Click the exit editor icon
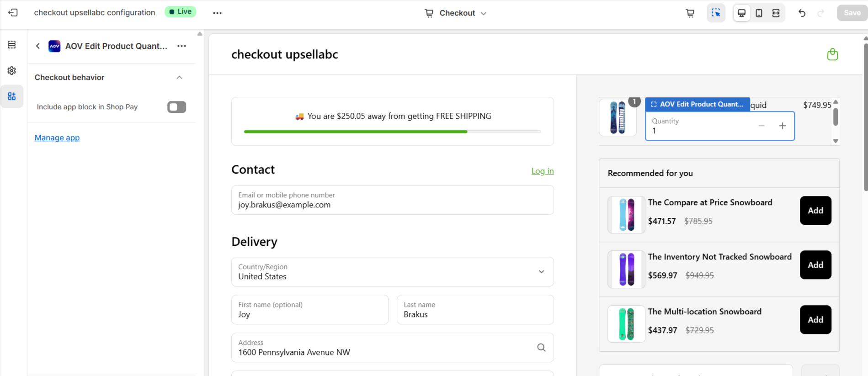The height and width of the screenshot is (376, 868). pyautogui.click(x=13, y=13)
